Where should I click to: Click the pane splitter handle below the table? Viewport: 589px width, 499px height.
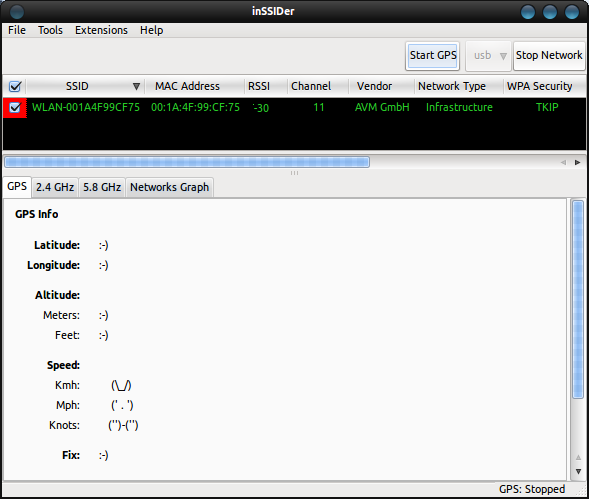pos(294,173)
